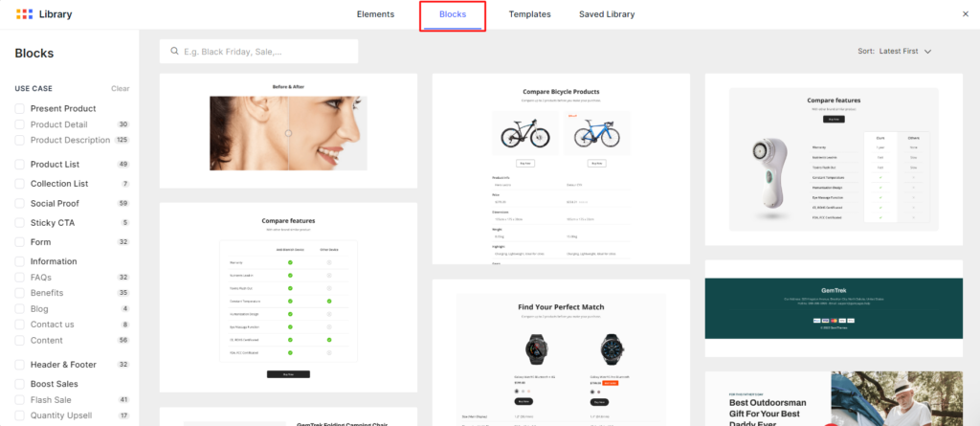Switch to the Elements tab
Viewport: 980px width, 426px height.
click(x=375, y=14)
